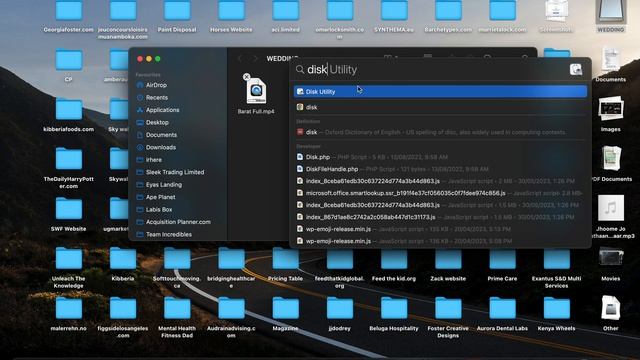This screenshot has height=360, width=640.
Task: Open the Other stack on desktop
Action: click(611, 313)
